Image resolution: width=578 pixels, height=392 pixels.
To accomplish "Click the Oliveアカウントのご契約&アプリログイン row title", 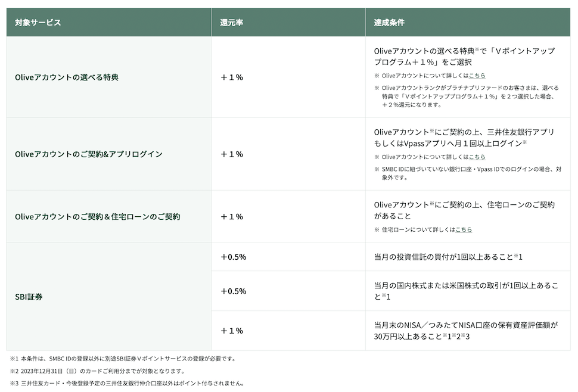I will pyautogui.click(x=89, y=154).
